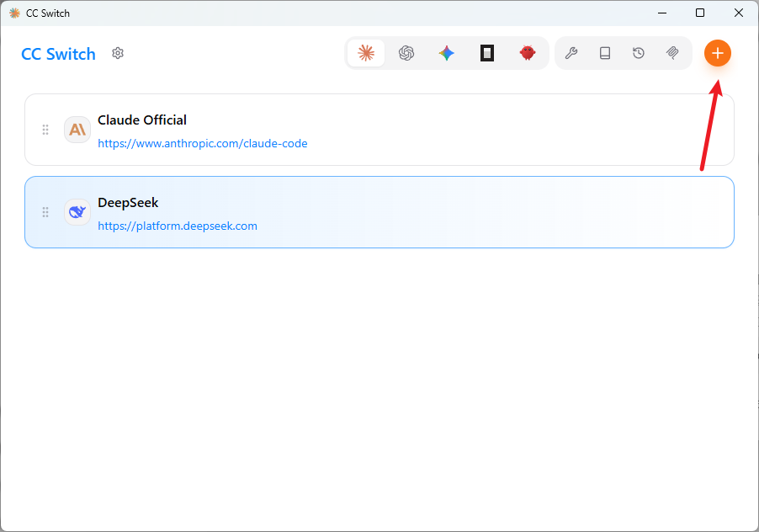This screenshot has height=532, width=759.
Task: Open the book prompts icon
Action: (x=604, y=53)
